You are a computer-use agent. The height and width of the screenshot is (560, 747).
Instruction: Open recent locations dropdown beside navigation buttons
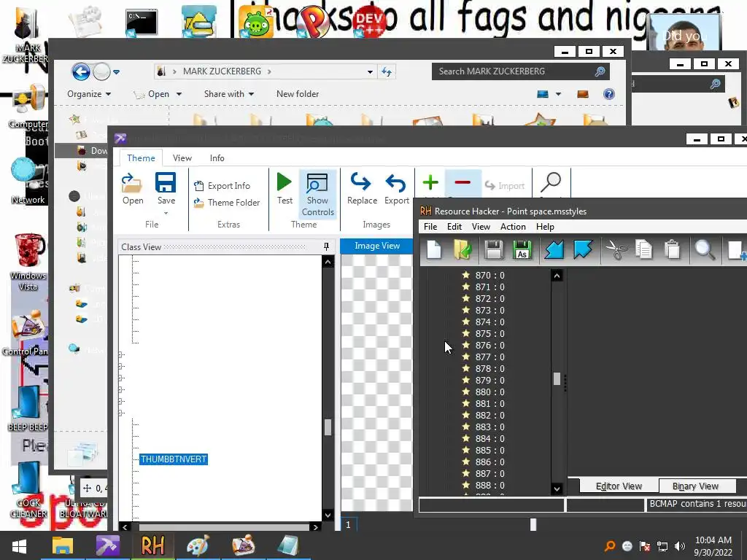tap(116, 72)
